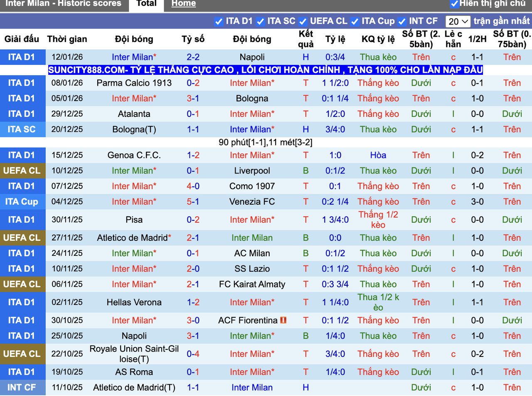Open the SUNCITY888.COM advertisement banner
The width and height of the screenshot is (532, 396).
(266, 70)
